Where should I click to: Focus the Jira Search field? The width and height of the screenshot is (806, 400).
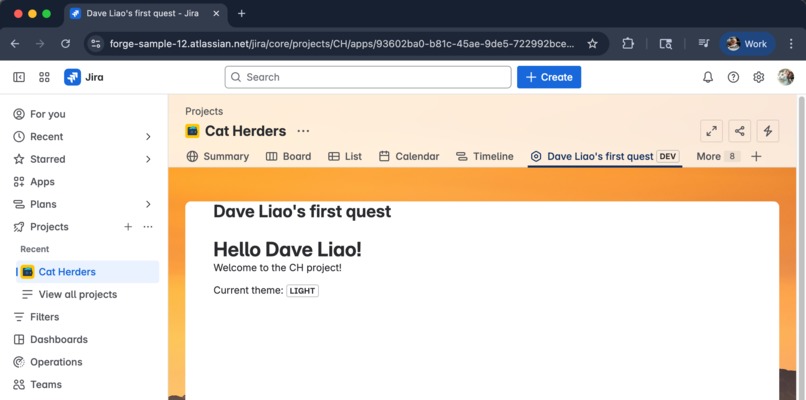point(368,77)
